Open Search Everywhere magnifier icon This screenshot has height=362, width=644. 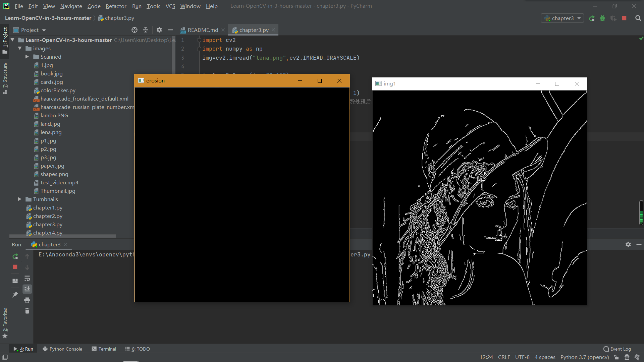tap(638, 18)
